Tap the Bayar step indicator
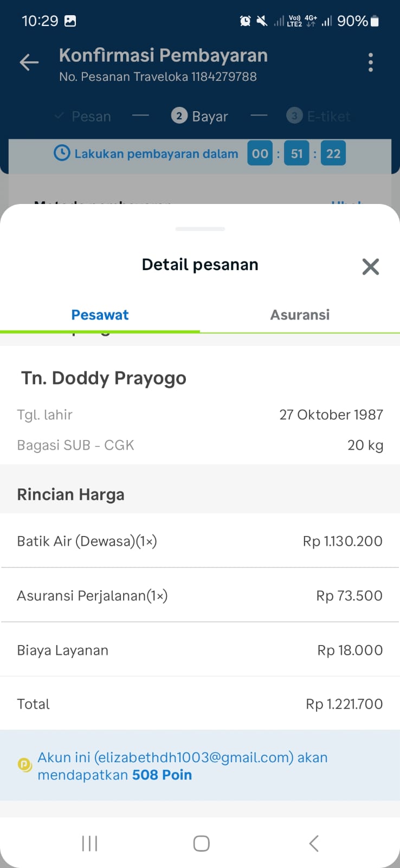400x868 pixels. click(200, 116)
